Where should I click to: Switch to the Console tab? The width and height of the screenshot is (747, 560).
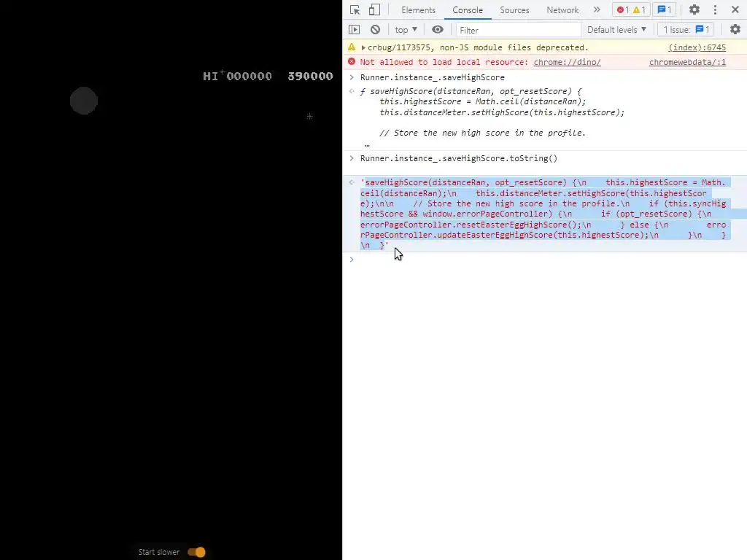tap(468, 10)
